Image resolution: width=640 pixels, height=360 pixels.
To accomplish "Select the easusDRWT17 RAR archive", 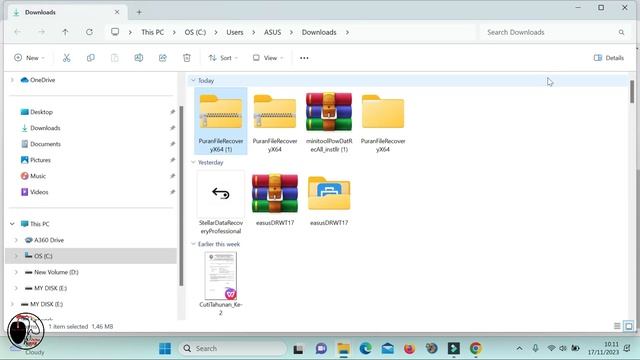I will coord(275,199).
